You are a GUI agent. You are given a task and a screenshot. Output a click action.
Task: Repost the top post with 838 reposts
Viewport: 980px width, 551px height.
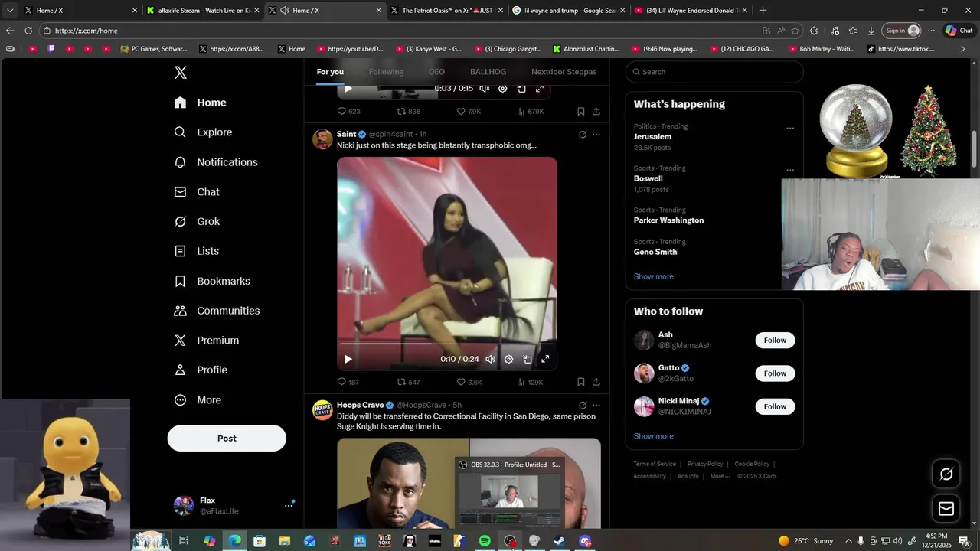pyautogui.click(x=408, y=112)
